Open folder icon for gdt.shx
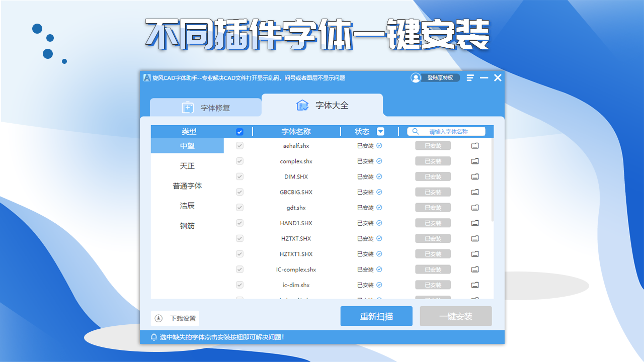Viewport: 644px width, 362px height. pos(475,208)
